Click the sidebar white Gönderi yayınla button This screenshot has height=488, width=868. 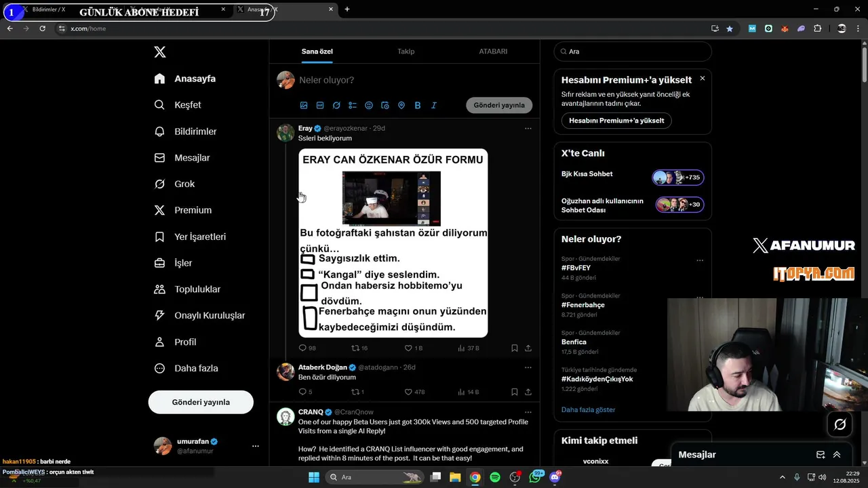pyautogui.click(x=201, y=402)
